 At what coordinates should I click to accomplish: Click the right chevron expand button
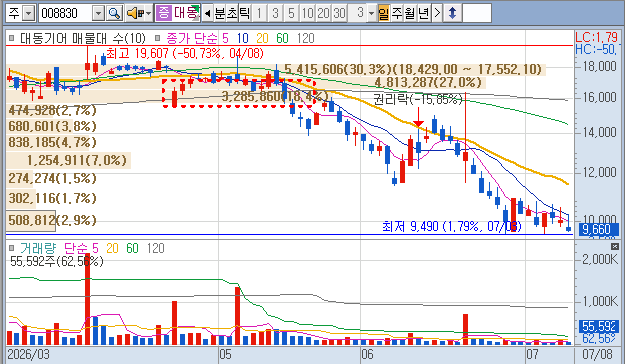click(x=437, y=13)
